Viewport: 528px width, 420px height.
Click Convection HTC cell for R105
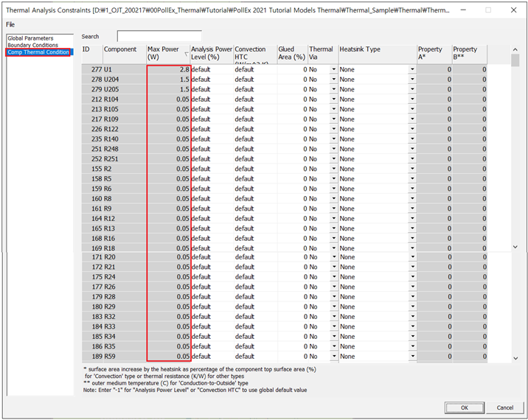point(254,109)
